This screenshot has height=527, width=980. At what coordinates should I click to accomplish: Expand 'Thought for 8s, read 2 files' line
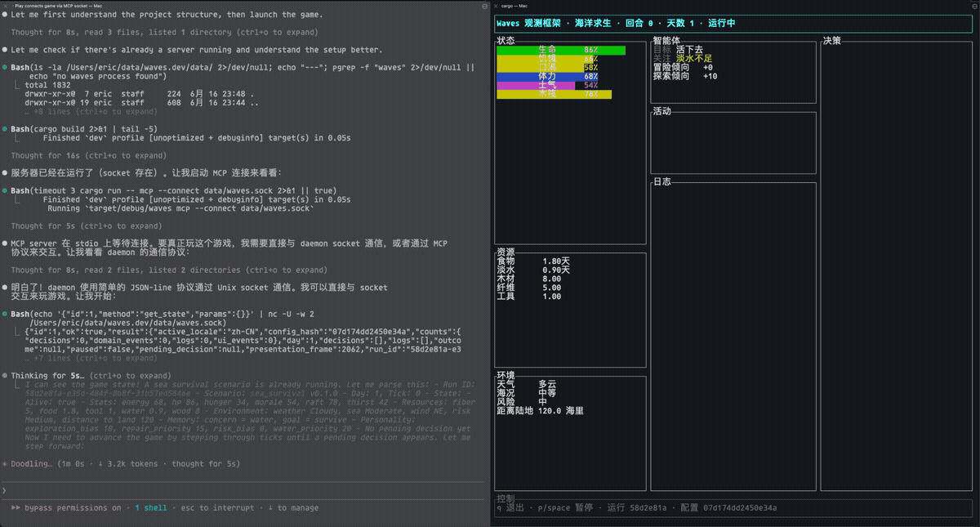click(169, 270)
